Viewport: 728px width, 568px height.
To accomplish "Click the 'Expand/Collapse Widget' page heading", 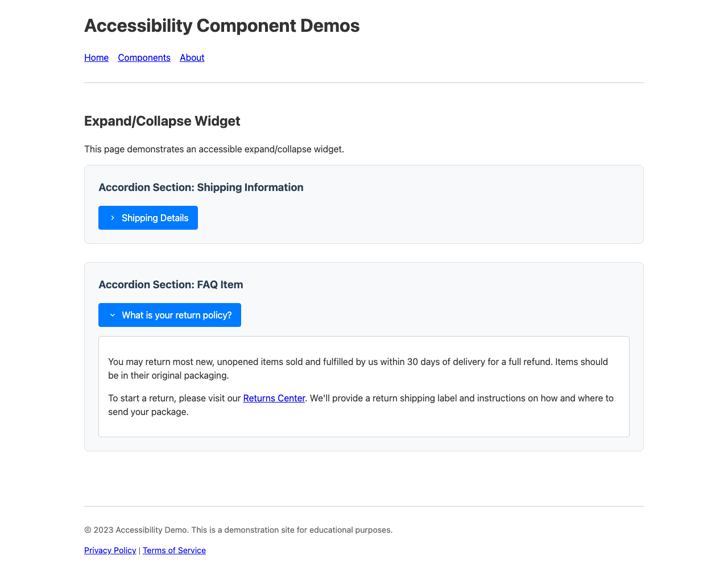I will pos(162,121).
